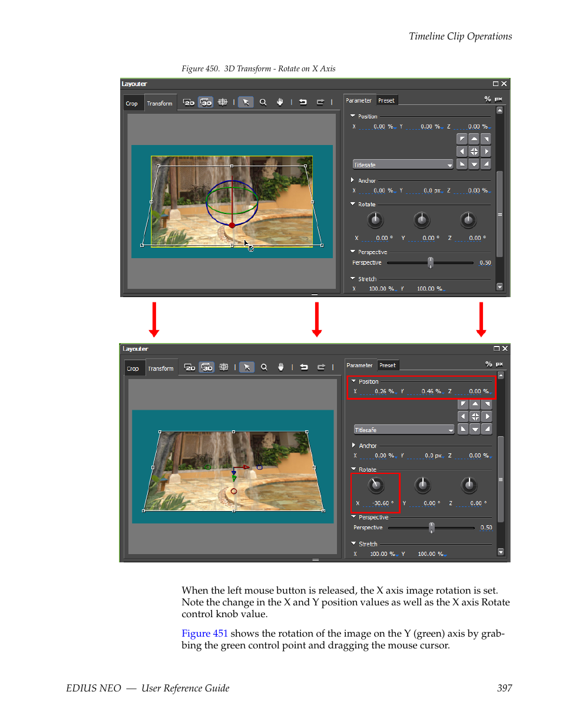
Task: Toggle 3D mode button in upper Layouter window
Action: coord(206,102)
